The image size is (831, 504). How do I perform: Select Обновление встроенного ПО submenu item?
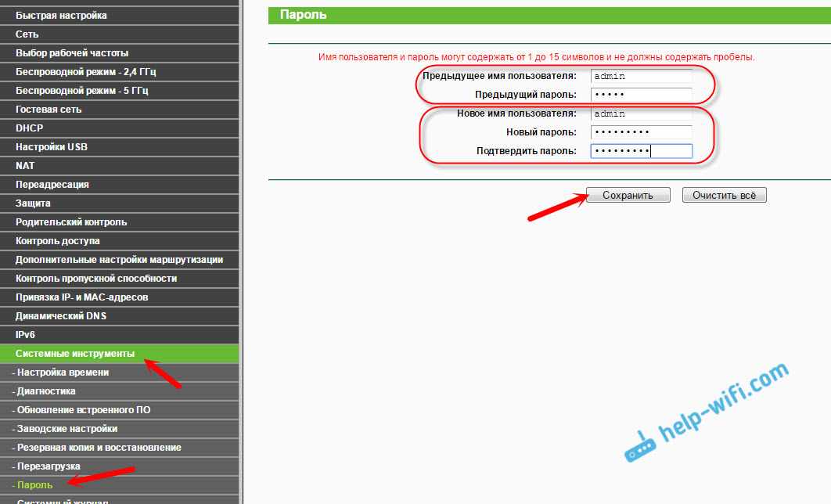pos(83,410)
